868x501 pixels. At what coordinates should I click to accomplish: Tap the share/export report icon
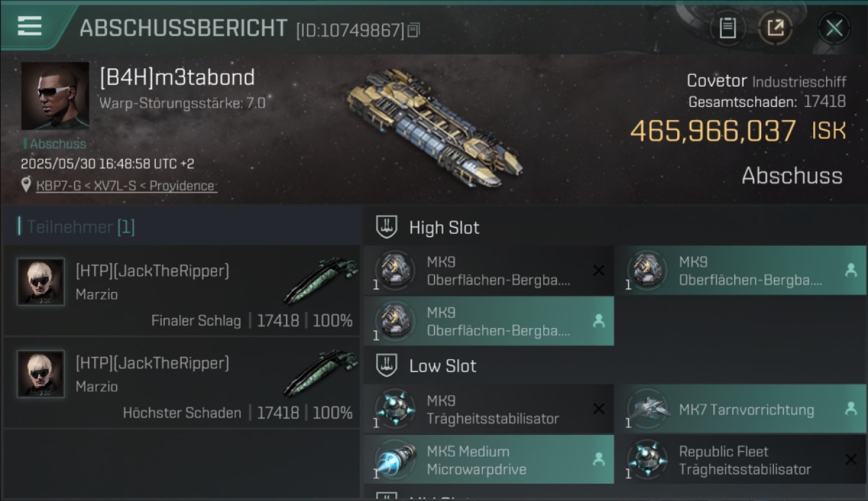(x=775, y=28)
